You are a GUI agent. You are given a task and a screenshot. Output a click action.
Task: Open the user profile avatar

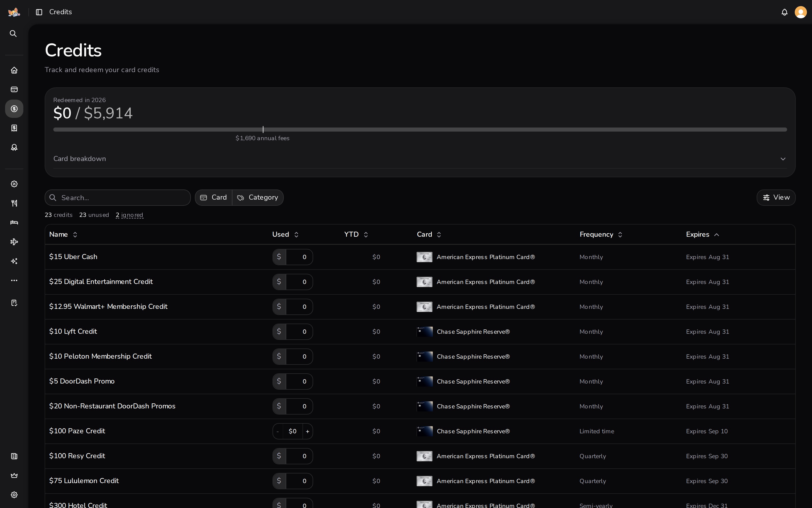click(801, 12)
